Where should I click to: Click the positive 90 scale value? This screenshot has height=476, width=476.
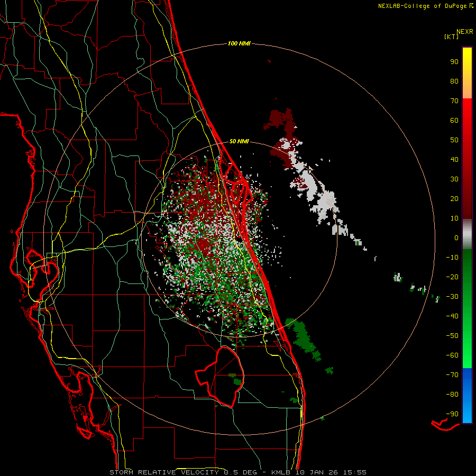coord(454,62)
